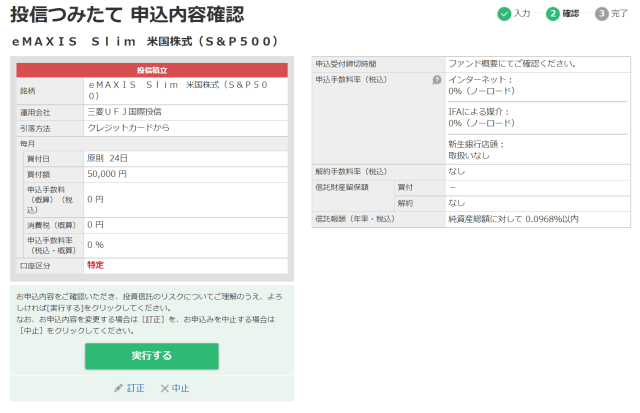Select the 信託財産留保額 label
The width and height of the screenshot is (640, 413).
[342, 187]
